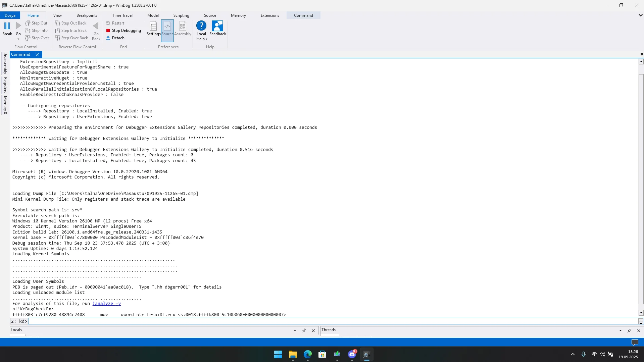Open the Registers side panel

coord(5,85)
